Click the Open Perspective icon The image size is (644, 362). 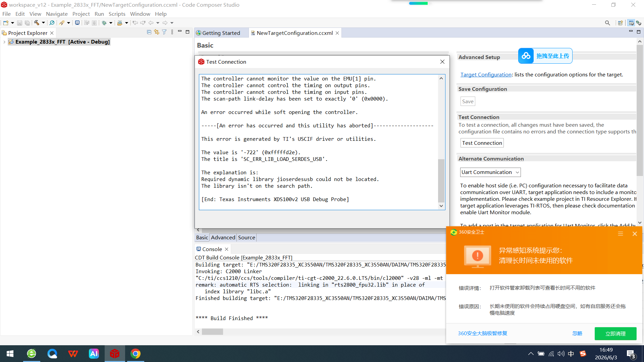click(621, 23)
